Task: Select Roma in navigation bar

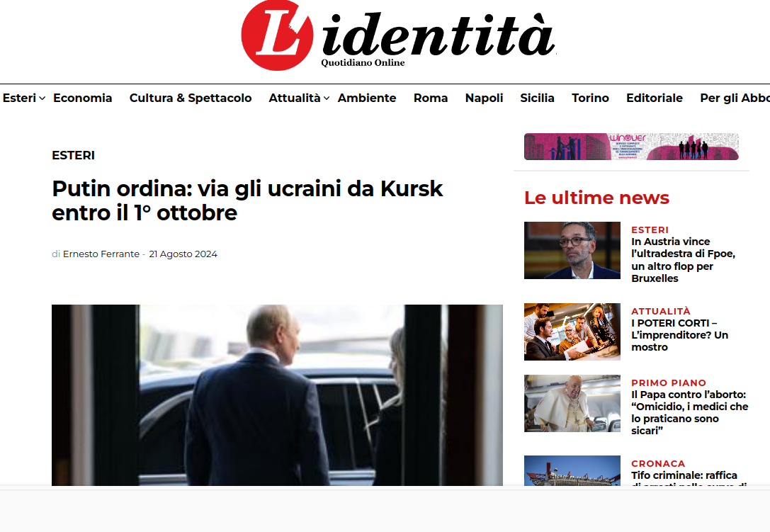Action: pos(431,98)
